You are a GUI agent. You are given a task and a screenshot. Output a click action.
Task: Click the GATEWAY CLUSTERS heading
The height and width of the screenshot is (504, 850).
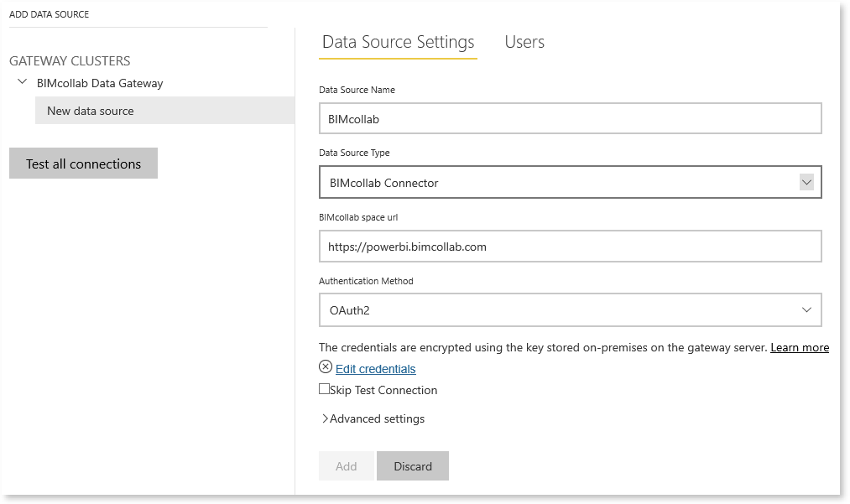(x=70, y=60)
